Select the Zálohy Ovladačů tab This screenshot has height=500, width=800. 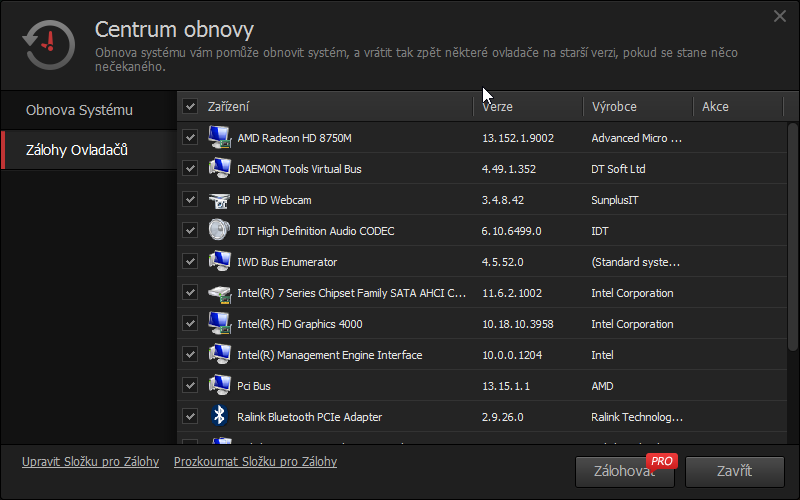(x=89, y=150)
